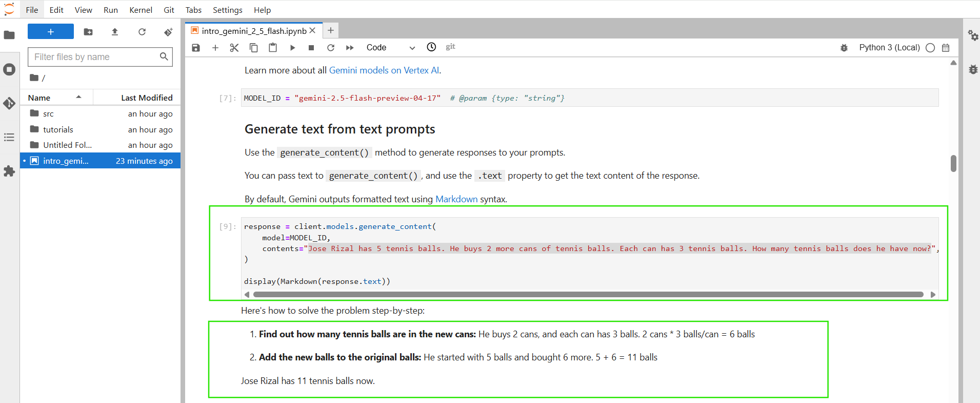Switch kernel via Python 3 (Local)
This screenshot has width=980, height=403.
coord(889,48)
